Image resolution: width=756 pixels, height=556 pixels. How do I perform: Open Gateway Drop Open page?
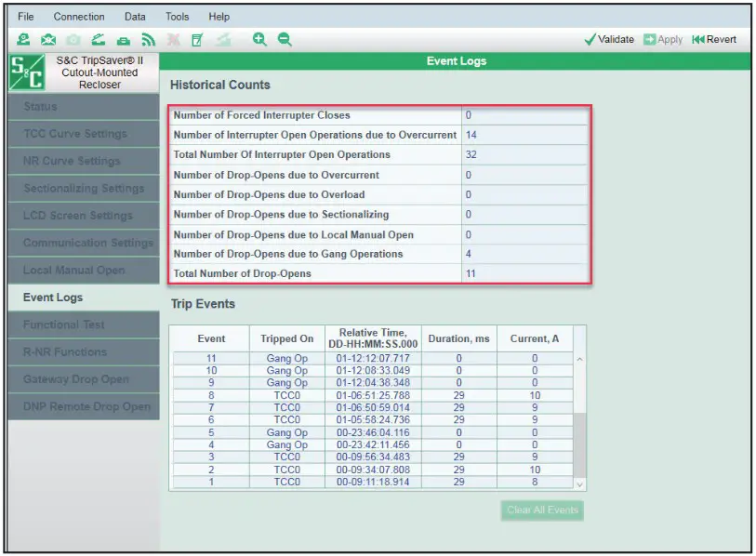tap(84, 379)
